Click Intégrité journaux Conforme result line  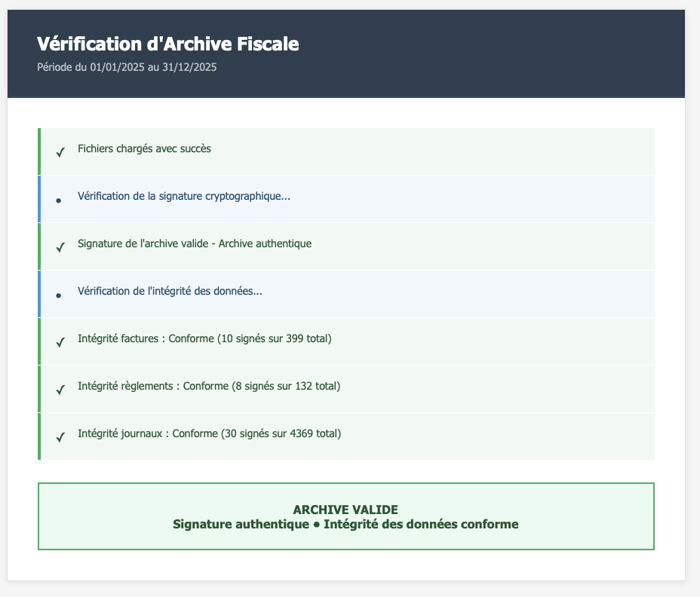coord(209,433)
